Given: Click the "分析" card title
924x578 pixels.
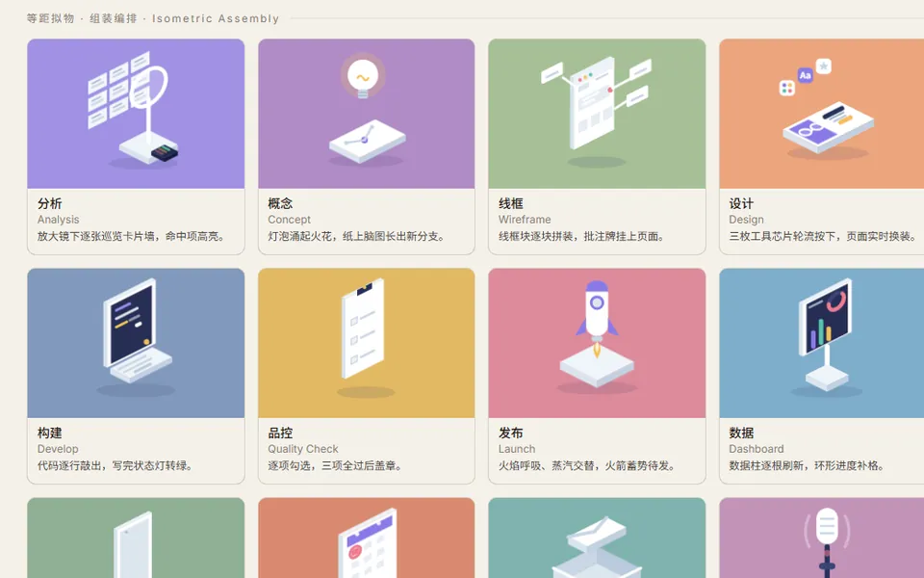Looking at the screenshot, I should pyautogui.click(x=49, y=203).
